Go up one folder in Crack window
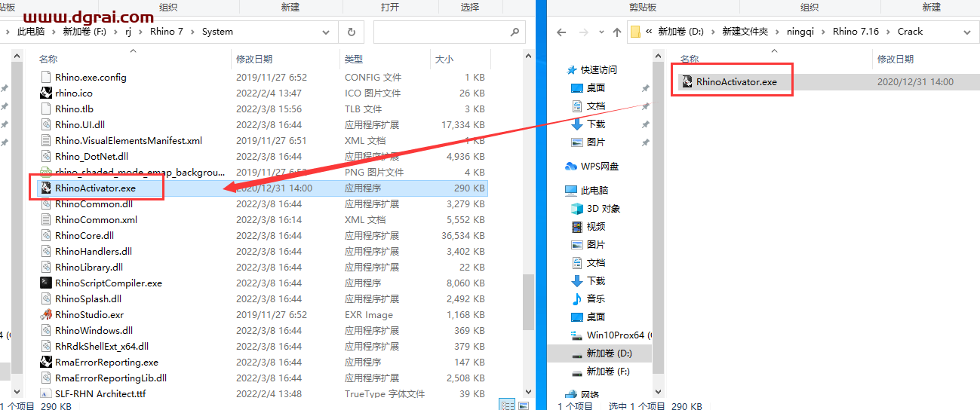This screenshot has height=410, width=980. 617,32
